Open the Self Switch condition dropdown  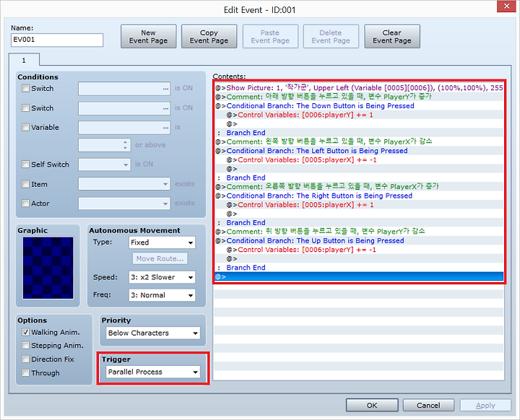coord(104,165)
